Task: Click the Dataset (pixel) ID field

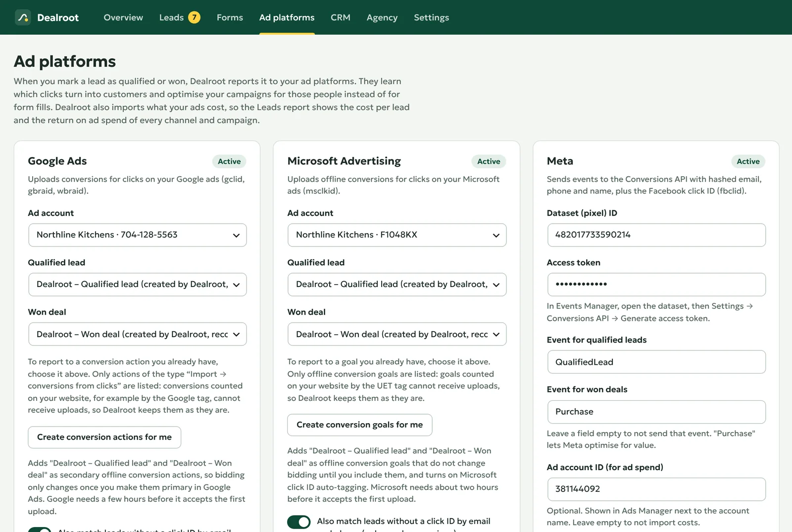Action: pyautogui.click(x=656, y=235)
